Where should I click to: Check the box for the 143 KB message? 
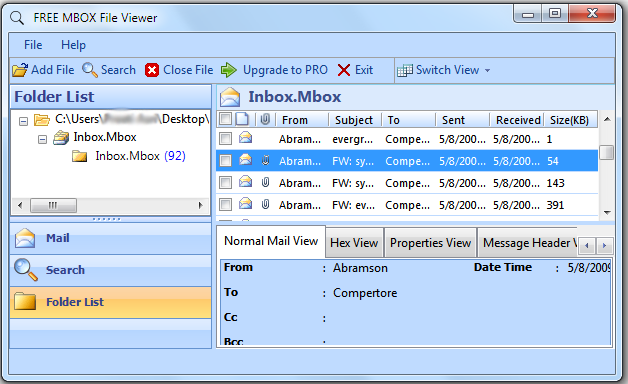[x=225, y=183]
